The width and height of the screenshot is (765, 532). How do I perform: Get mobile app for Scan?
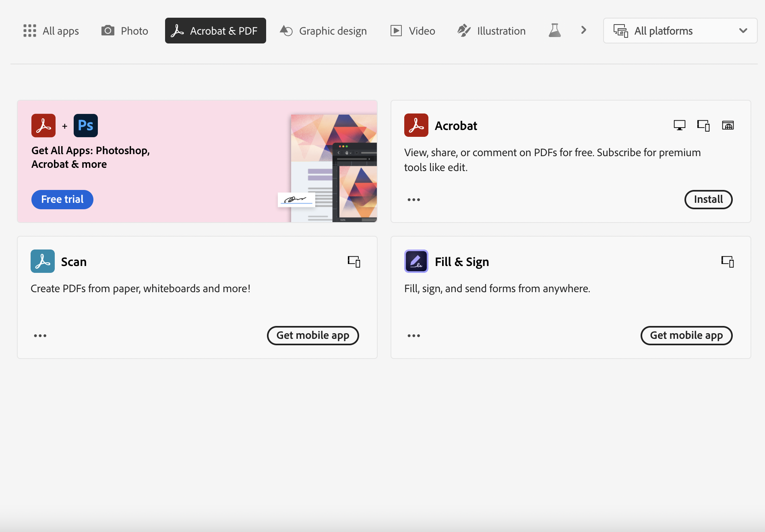(x=313, y=335)
